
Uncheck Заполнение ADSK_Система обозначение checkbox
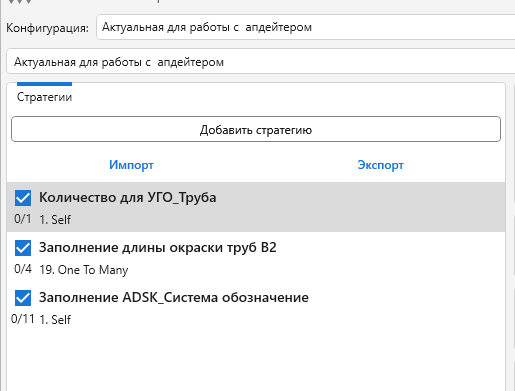(x=23, y=298)
